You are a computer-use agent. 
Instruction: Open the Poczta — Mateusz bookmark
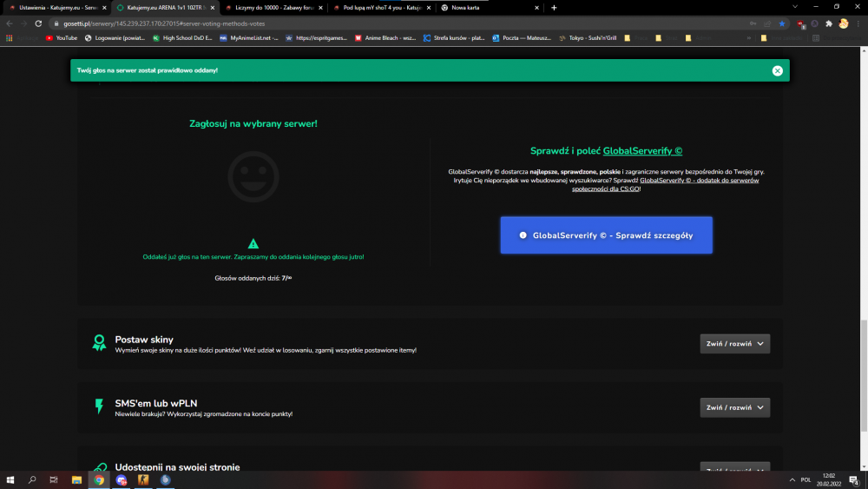click(522, 38)
